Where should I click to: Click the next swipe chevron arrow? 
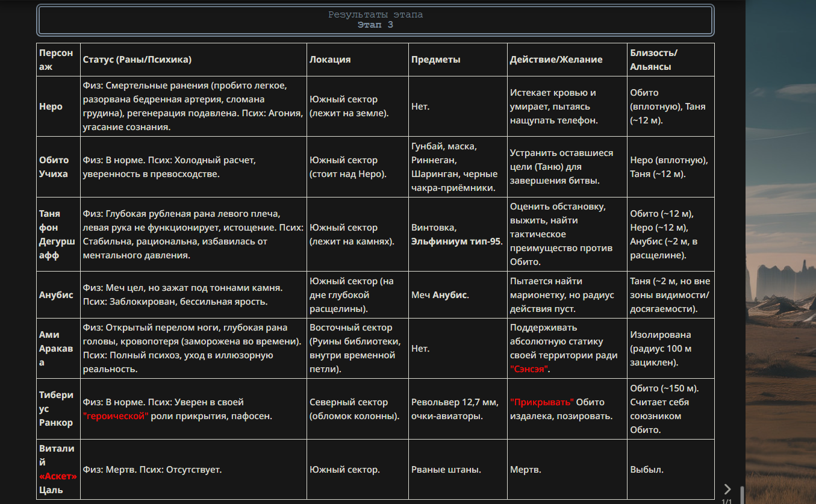pyautogui.click(x=727, y=489)
